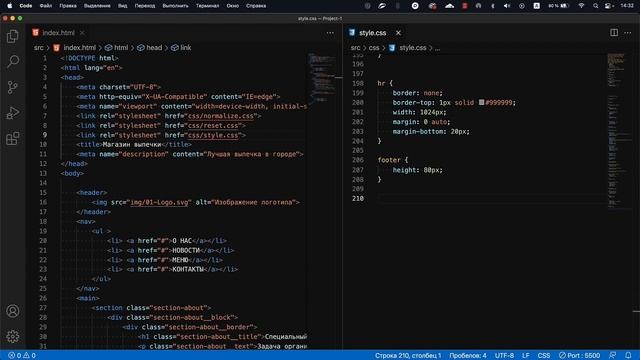Click the keyboard input source icon

[x=536, y=6]
